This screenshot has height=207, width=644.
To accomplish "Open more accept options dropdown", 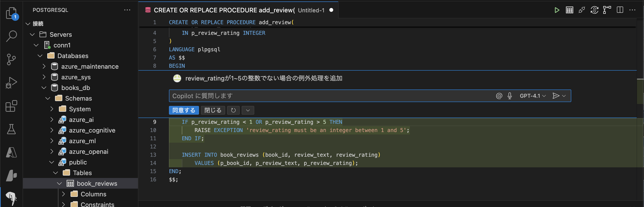I will pyautogui.click(x=248, y=110).
